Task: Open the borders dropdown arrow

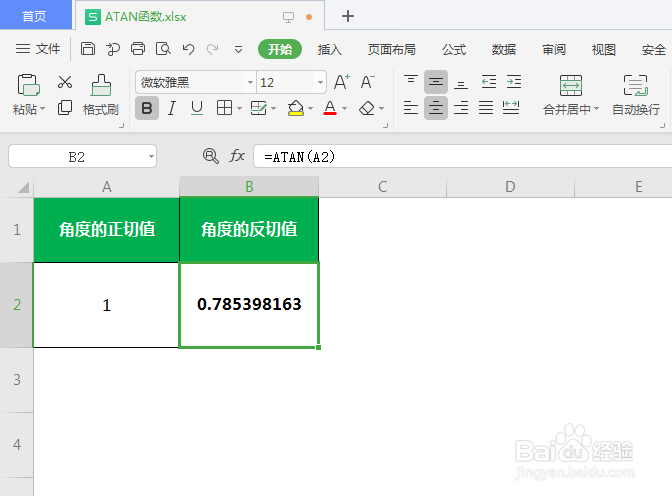Action: coord(239,108)
